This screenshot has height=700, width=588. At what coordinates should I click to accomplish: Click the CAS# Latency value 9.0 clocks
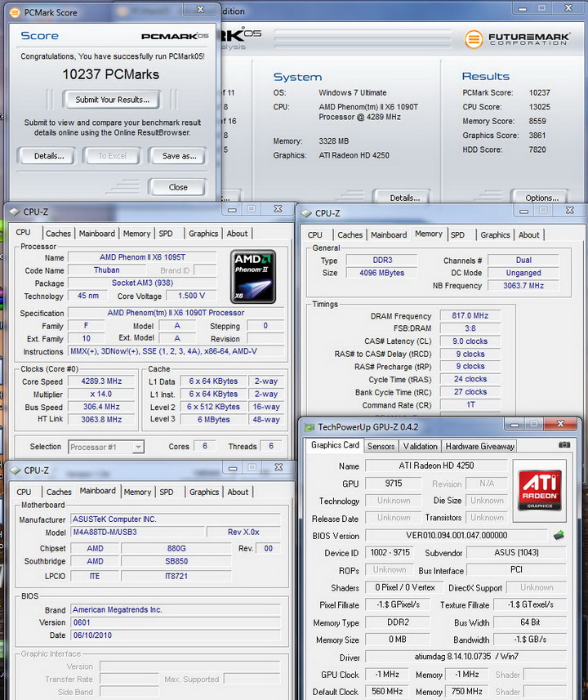(470, 341)
